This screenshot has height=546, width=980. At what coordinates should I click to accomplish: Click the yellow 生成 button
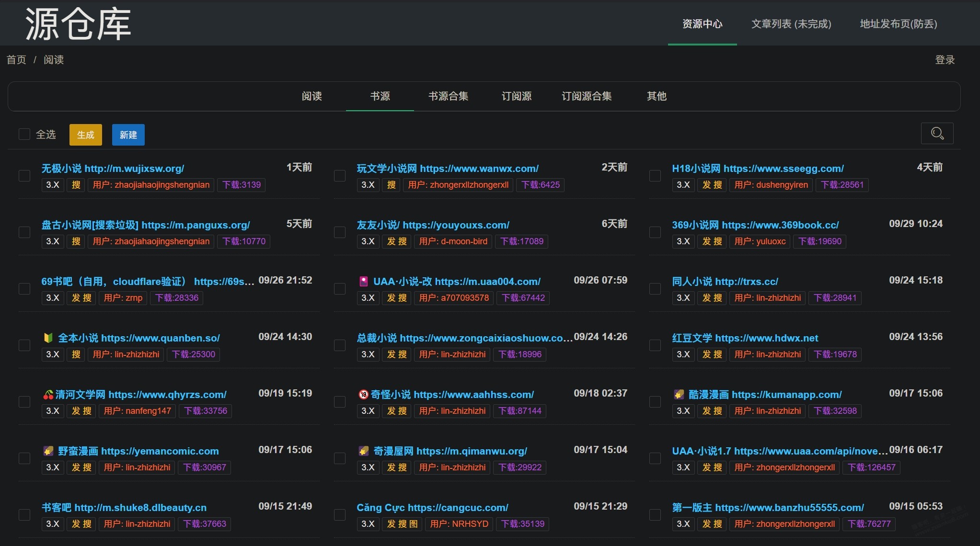click(x=85, y=135)
